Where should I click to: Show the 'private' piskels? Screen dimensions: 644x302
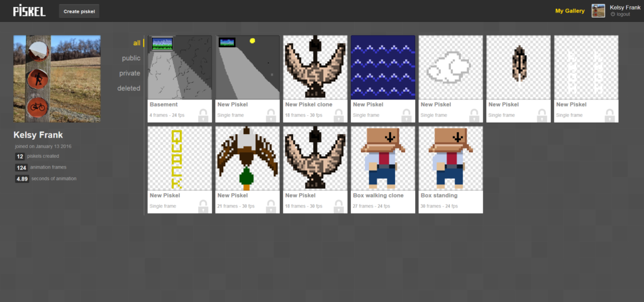tap(130, 73)
